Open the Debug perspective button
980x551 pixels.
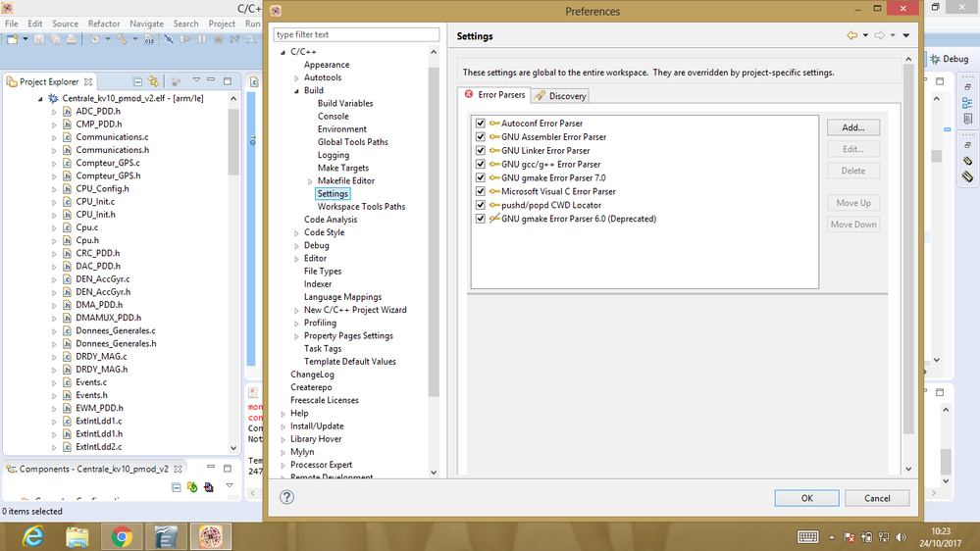coord(950,59)
